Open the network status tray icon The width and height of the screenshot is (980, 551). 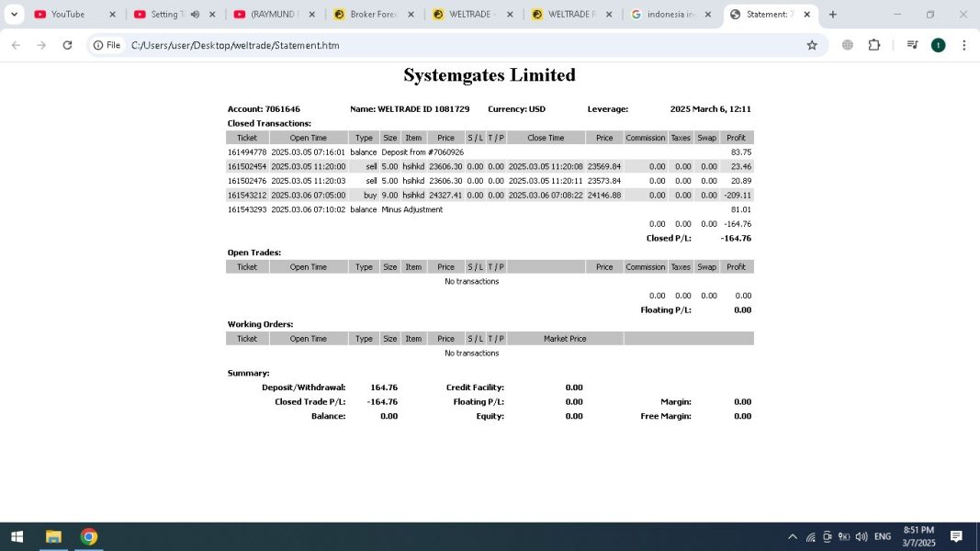(x=811, y=536)
